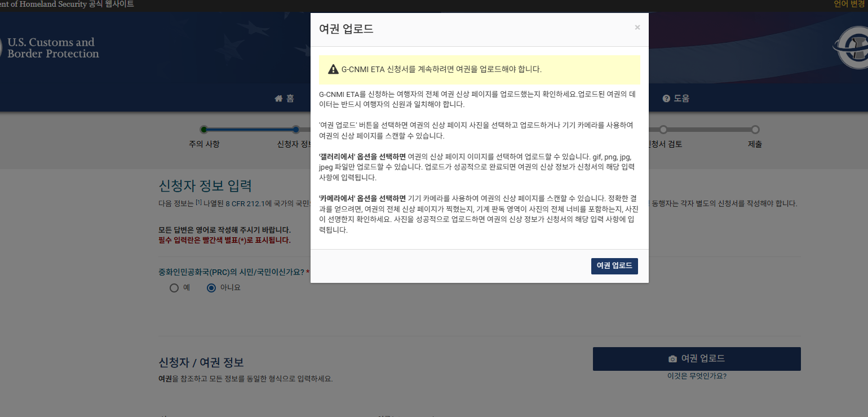This screenshot has width=868, height=417.
Task: Select the 아니요 radio button
Action: click(211, 288)
